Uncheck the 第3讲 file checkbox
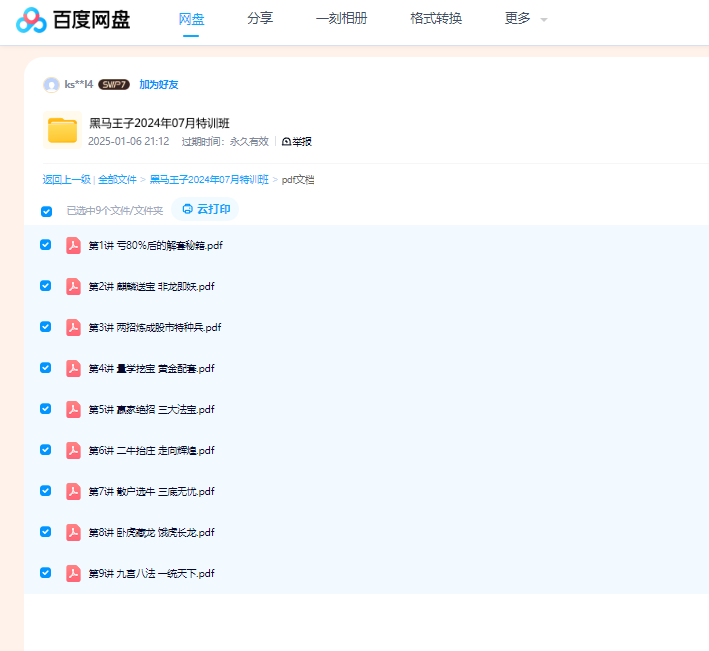 45,326
